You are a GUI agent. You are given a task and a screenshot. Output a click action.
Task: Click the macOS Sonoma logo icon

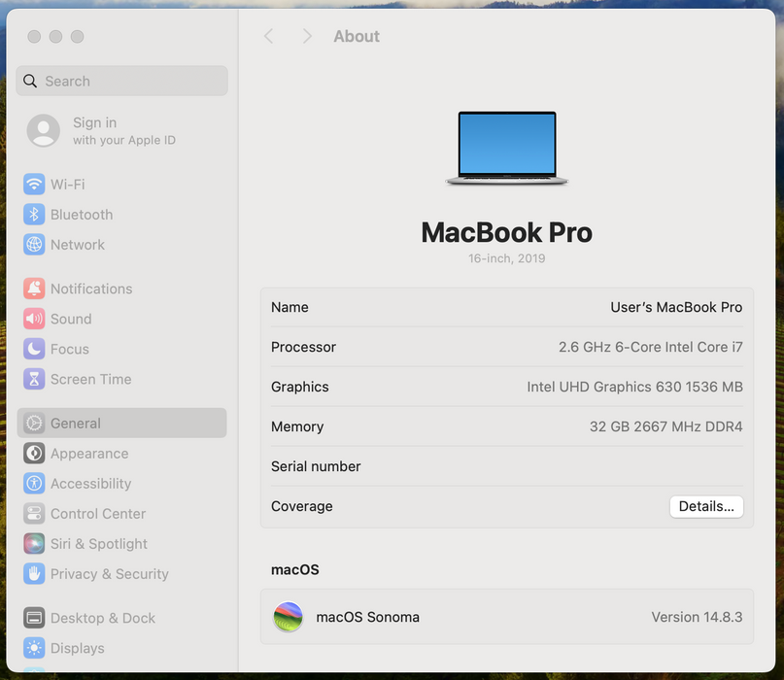pyautogui.click(x=288, y=617)
